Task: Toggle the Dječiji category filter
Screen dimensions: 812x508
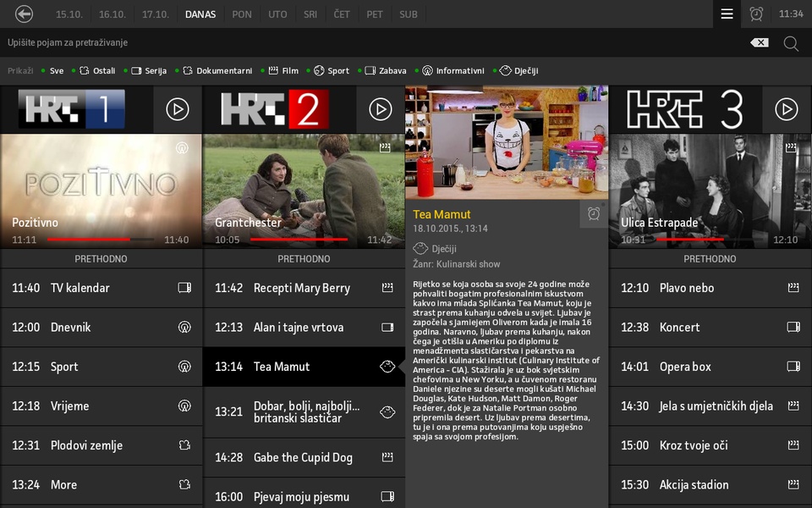Action: coord(516,70)
